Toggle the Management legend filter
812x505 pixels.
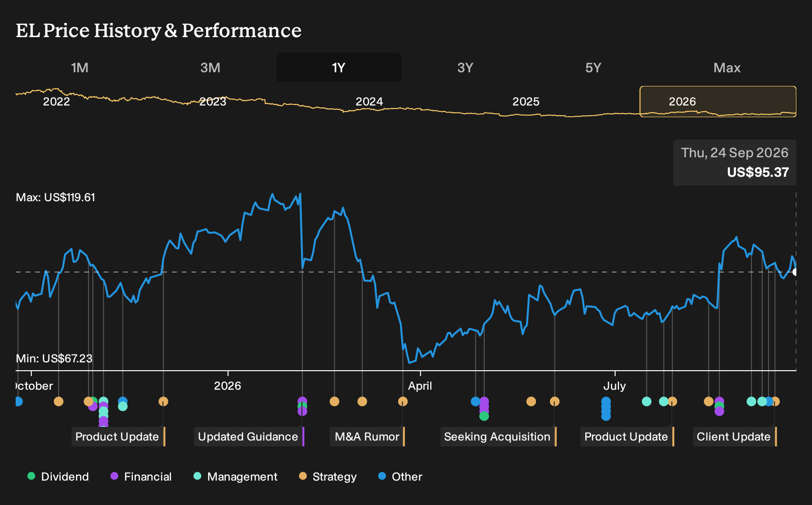[235, 477]
